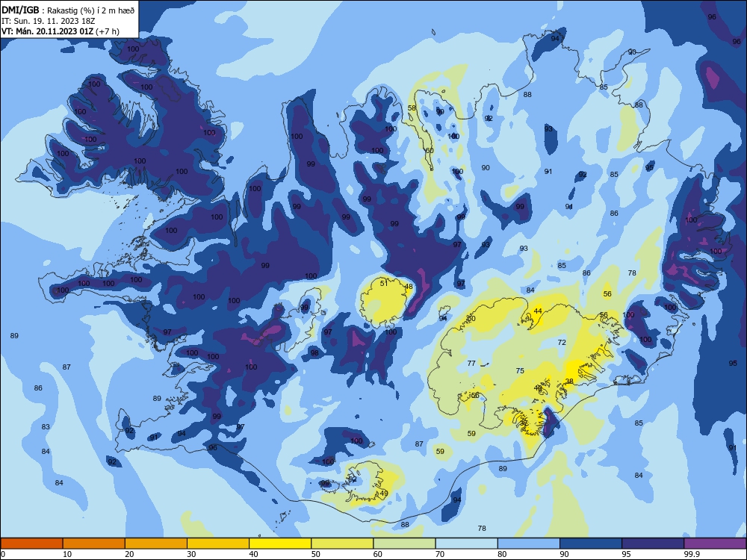Click the legend scale label '10'

(67, 554)
